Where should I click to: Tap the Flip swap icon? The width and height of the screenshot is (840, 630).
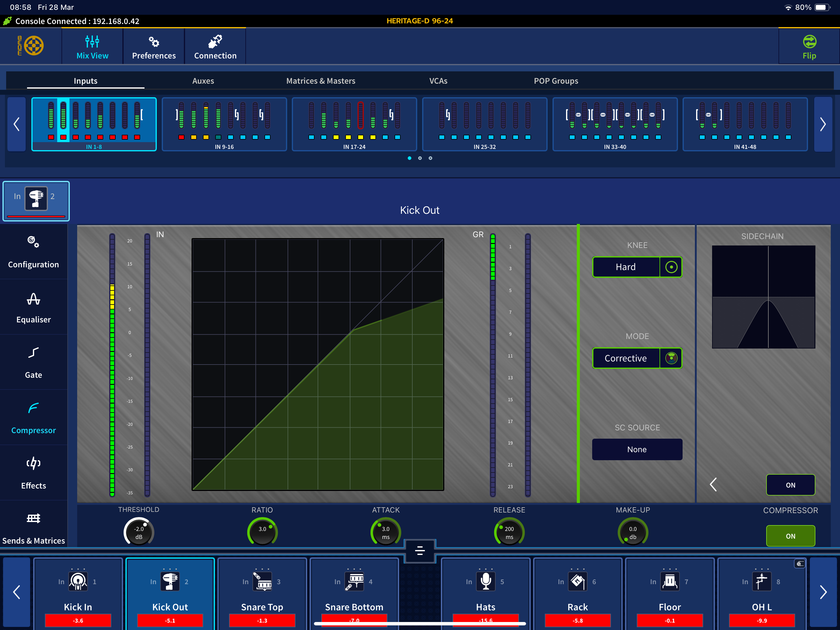coord(809,42)
